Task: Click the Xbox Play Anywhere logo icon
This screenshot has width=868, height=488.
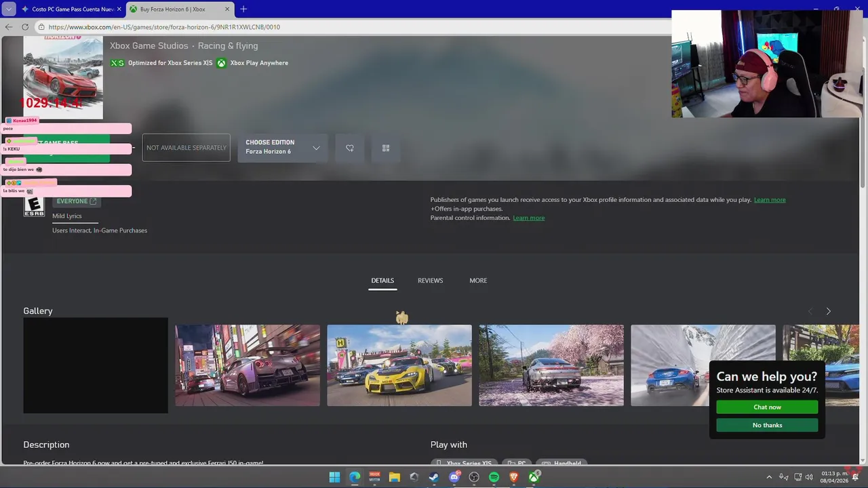Action: pos(221,63)
